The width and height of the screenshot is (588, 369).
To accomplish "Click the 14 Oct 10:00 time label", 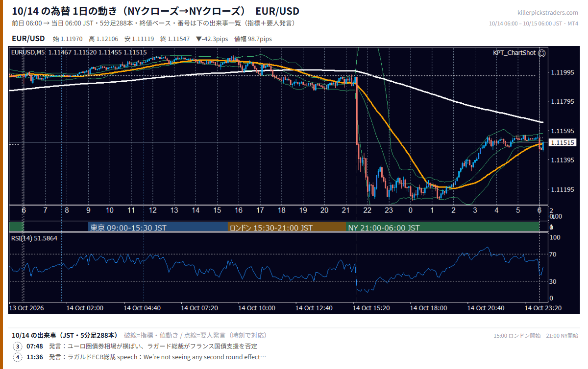I will pyautogui.click(x=257, y=308).
